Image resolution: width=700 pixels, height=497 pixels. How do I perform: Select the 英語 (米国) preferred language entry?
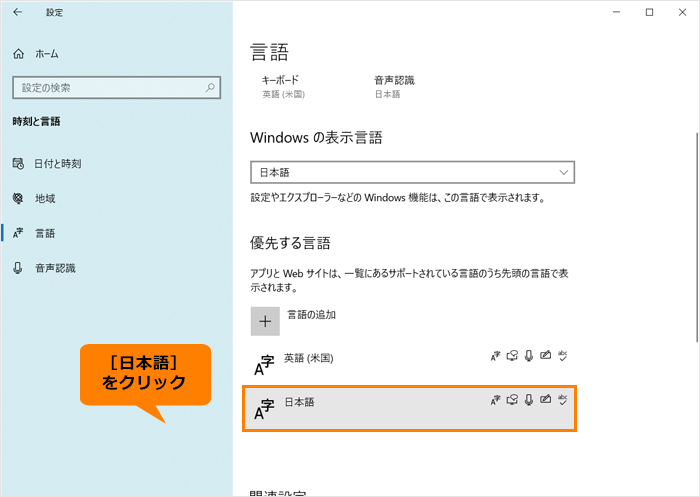coord(409,365)
